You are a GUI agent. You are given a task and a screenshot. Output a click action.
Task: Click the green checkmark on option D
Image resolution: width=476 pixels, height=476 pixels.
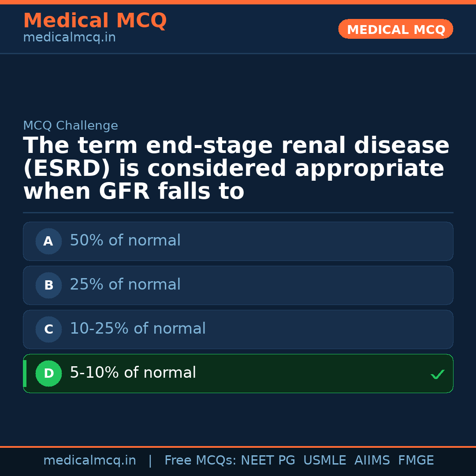coord(437,375)
